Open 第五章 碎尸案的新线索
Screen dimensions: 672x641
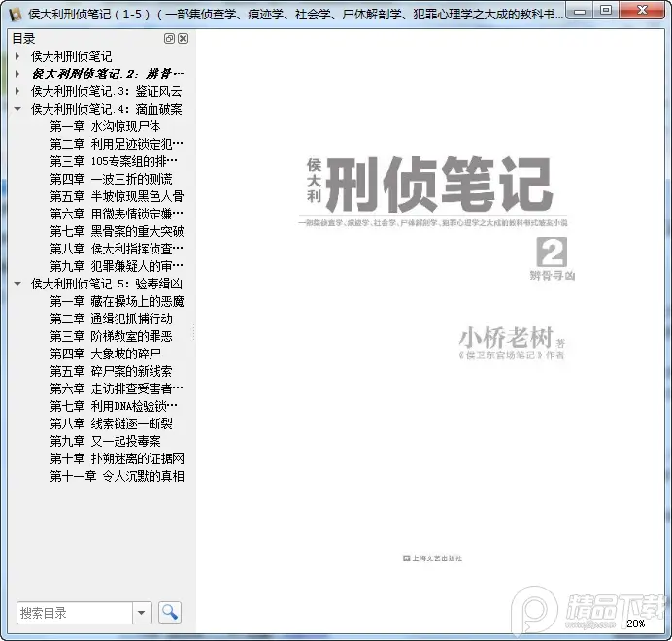pos(111,371)
